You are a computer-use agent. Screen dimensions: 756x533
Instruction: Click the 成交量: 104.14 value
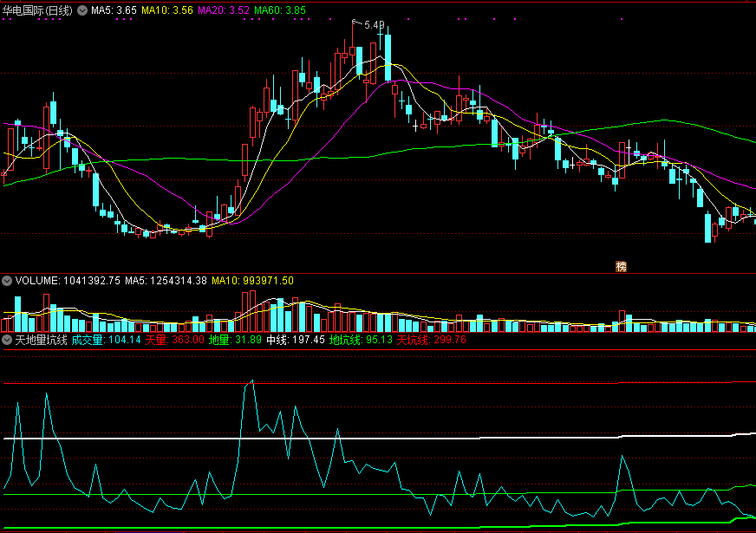[106, 340]
